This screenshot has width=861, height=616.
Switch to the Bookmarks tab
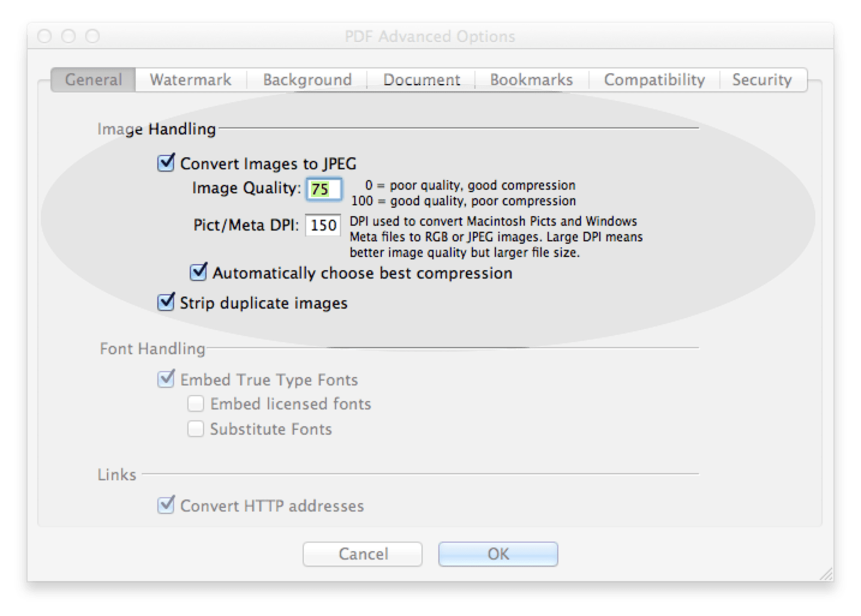[x=532, y=79]
